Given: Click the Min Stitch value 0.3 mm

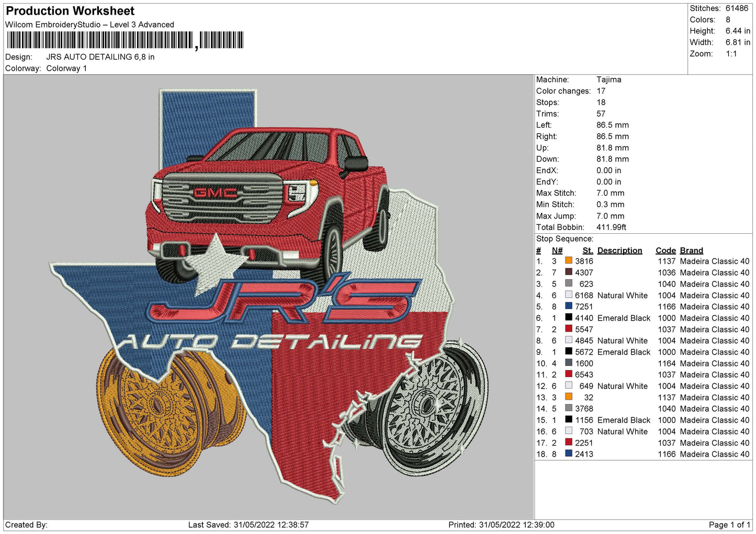Looking at the screenshot, I should coord(610,204).
